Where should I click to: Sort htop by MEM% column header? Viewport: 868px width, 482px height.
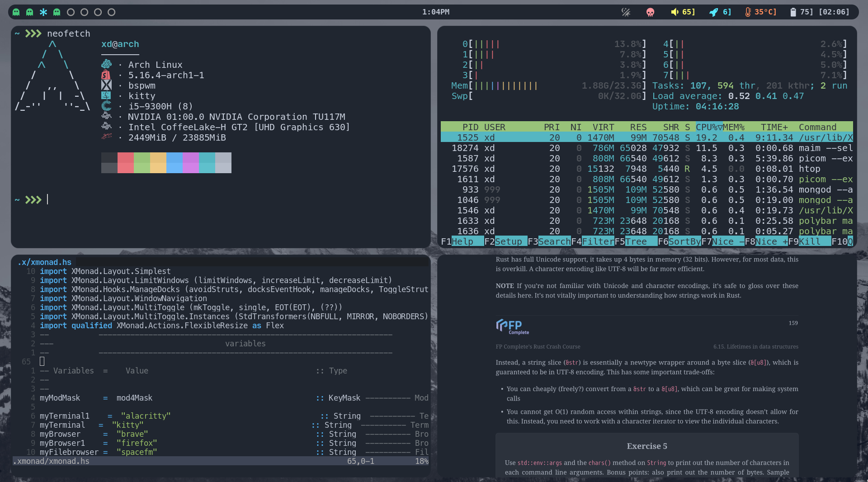click(x=733, y=127)
